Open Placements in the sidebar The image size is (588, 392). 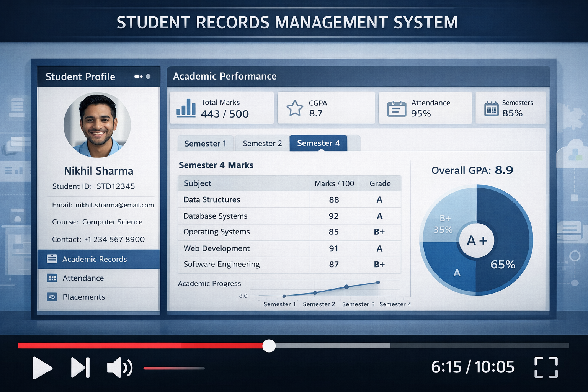pos(83,297)
